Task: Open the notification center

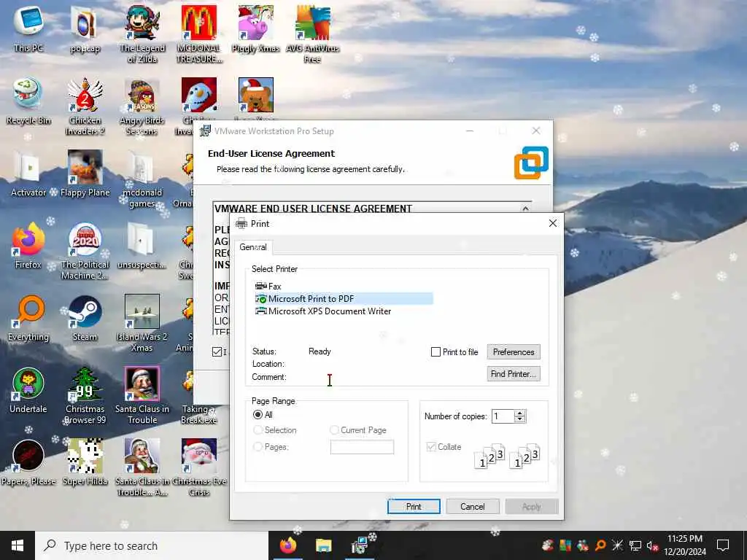Action: (x=723, y=545)
